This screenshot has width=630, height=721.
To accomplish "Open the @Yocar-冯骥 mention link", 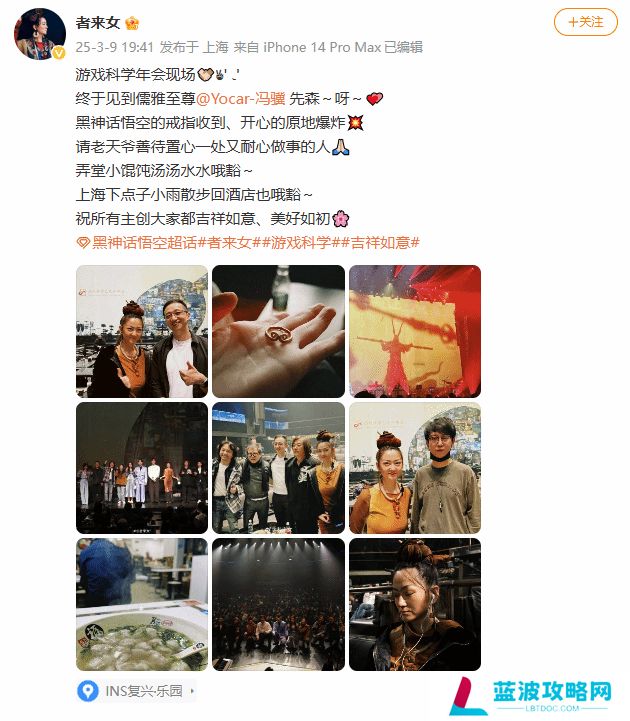I will (241, 98).
